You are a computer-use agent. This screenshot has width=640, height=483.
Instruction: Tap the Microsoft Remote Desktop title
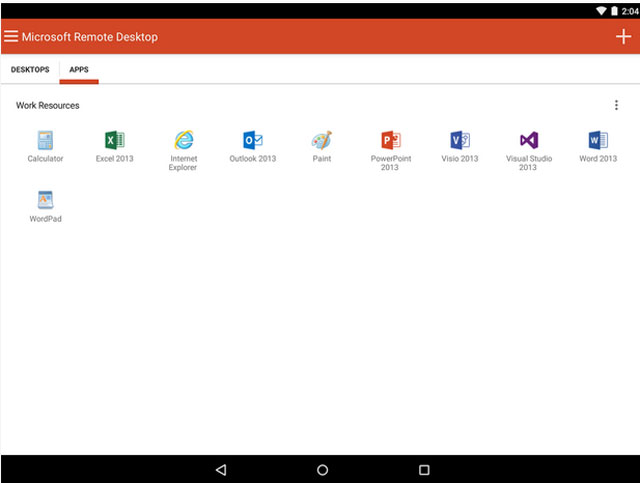[90, 37]
